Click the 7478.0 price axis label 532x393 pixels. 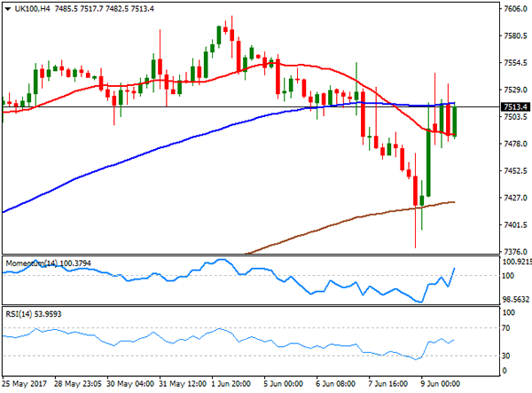pos(515,144)
